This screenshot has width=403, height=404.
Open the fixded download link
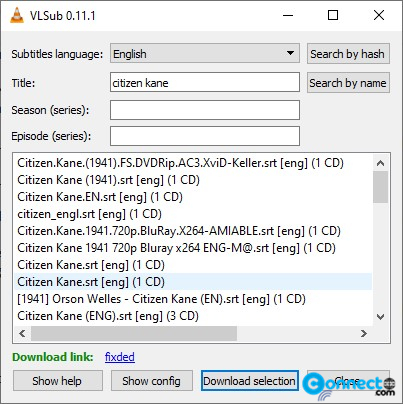click(x=120, y=357)
